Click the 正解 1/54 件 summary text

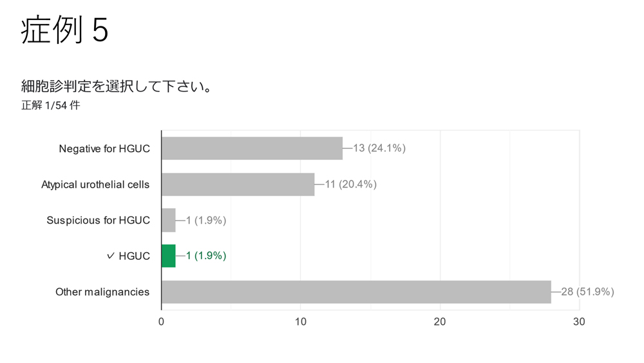[50, 105]
